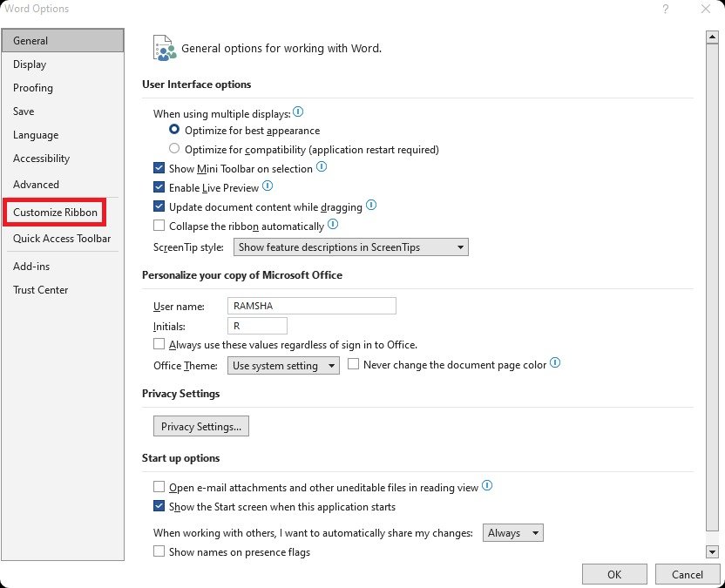Click info icon next to Enable Live Preview
The height and width of the screenshot is (588, 725).
tap(268, 186)
